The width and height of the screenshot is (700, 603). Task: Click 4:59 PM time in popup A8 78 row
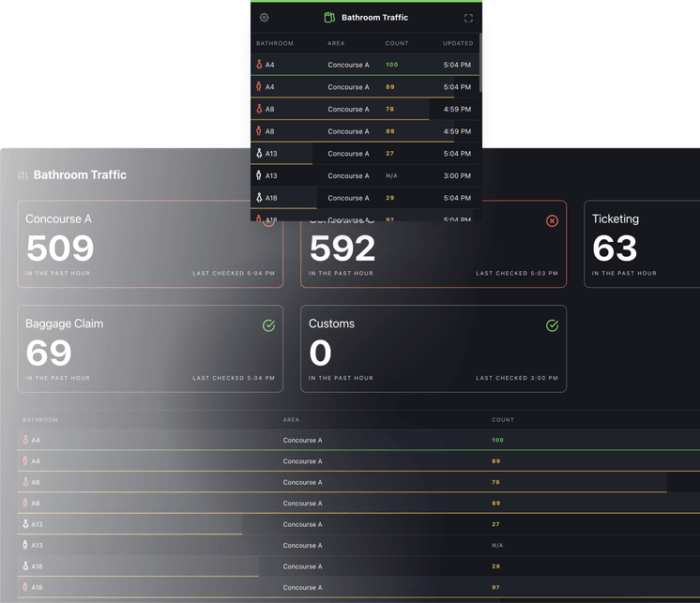[457, 109]
